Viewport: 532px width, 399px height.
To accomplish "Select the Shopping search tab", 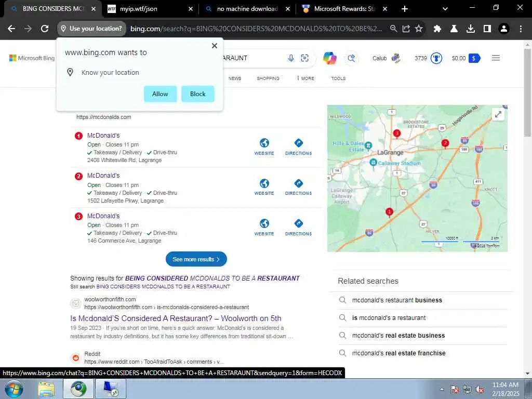I will click(x=268, y=78).
